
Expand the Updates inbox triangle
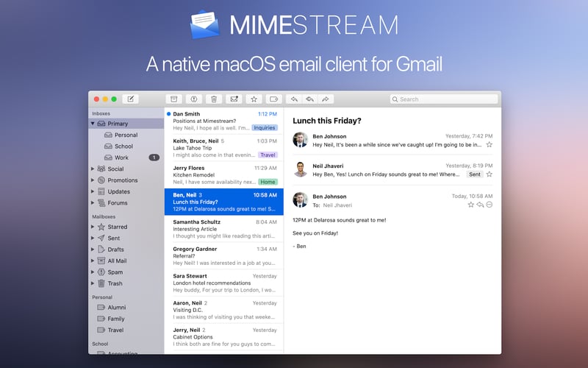[x=93, y=191]
